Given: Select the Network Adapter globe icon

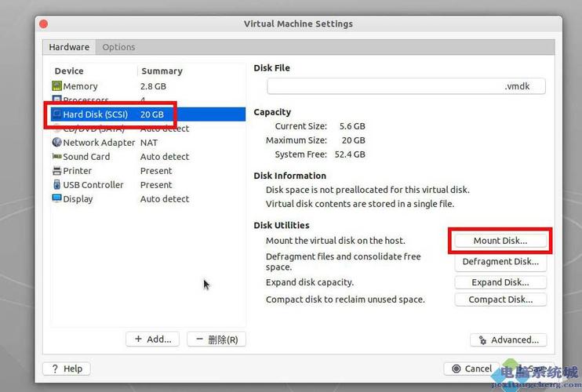Looking at the screenshot, I should 56,142.
